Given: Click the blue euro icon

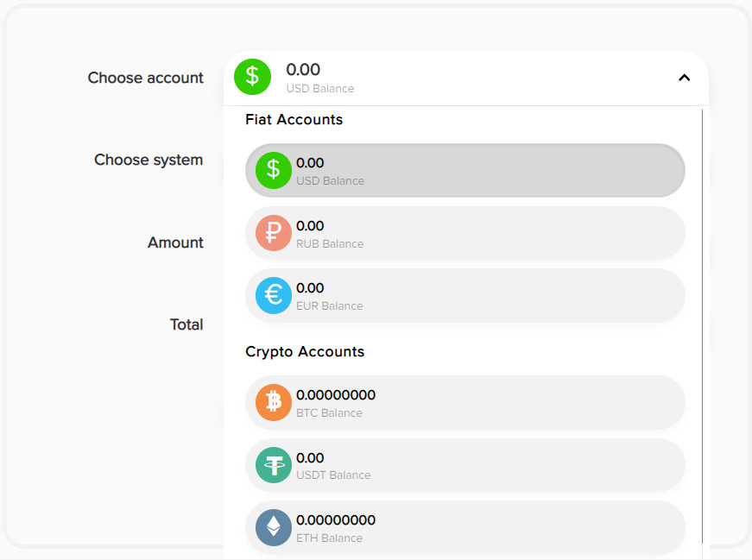Looking at the screenshot, I should pyautogui.click(x=274, y=295).
